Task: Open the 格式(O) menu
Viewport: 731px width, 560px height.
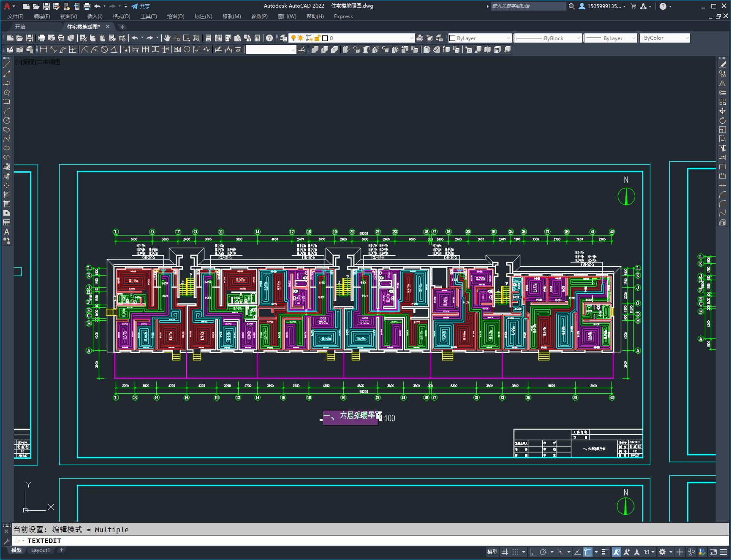Action: pyautogui.click(x=122, y=16)
